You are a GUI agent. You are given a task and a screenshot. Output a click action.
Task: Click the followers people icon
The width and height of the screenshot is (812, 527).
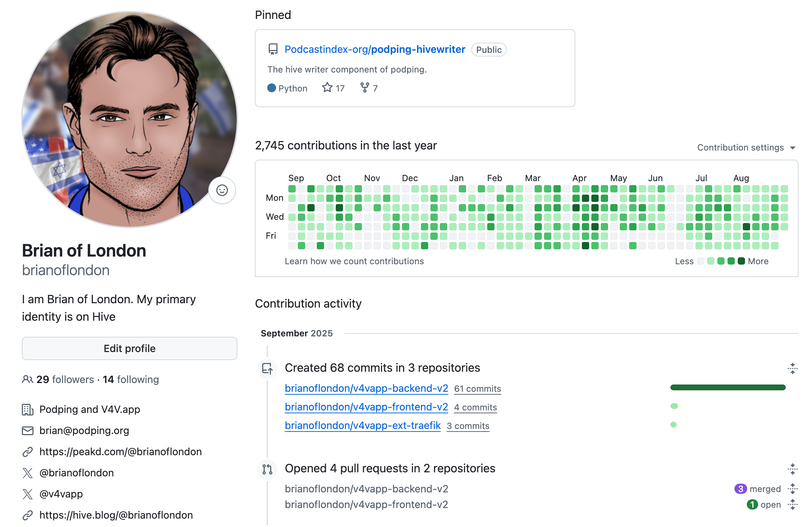pyautogui.click(x=28, y=379)
